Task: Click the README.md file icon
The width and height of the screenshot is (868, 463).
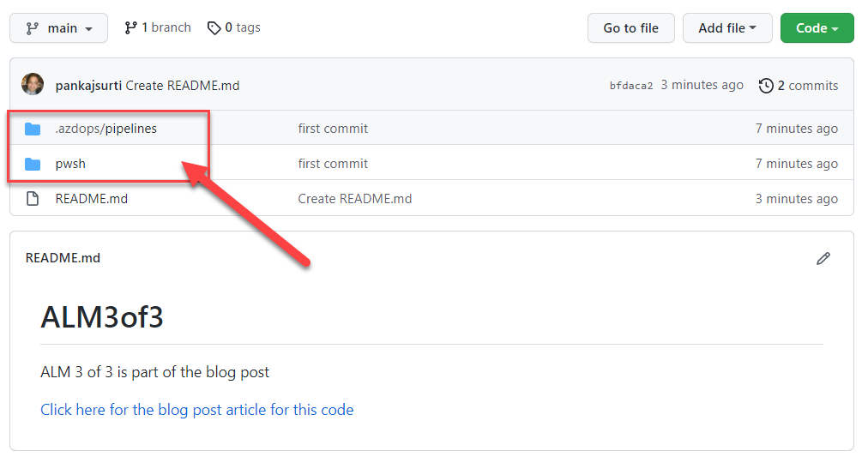Action: click(x=33, y=199)
